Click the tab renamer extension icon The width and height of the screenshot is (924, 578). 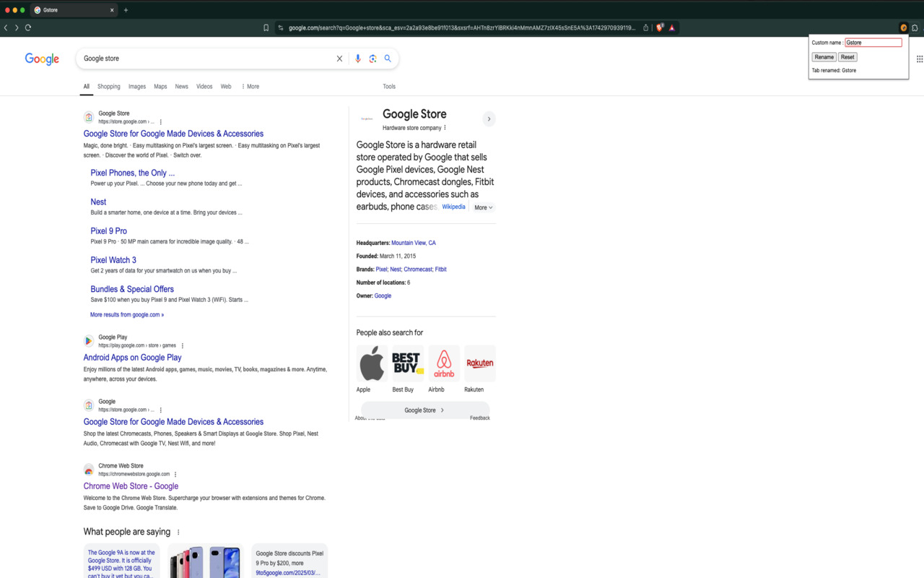point(903,27)
